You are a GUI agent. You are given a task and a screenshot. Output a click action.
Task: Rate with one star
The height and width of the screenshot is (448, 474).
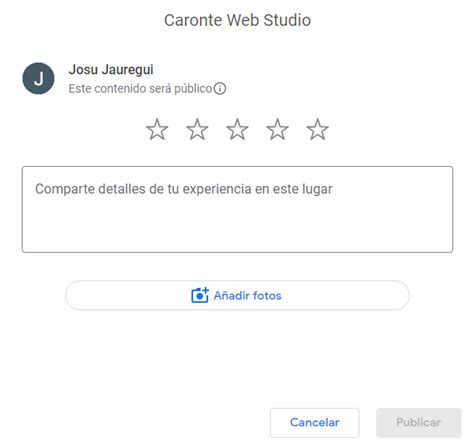click(157, 129)
